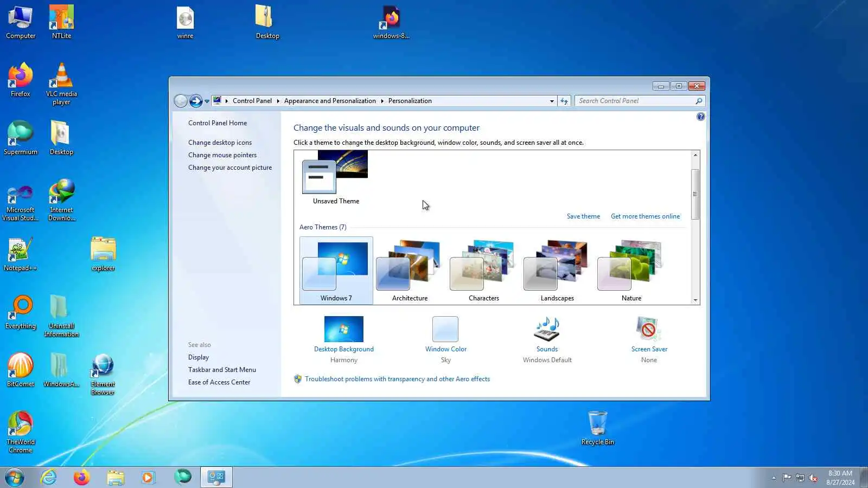This screenshot has width=868, height=488.
Task: Click the Appearance and Personalization breadcrumb
Action: coord(330,101)
